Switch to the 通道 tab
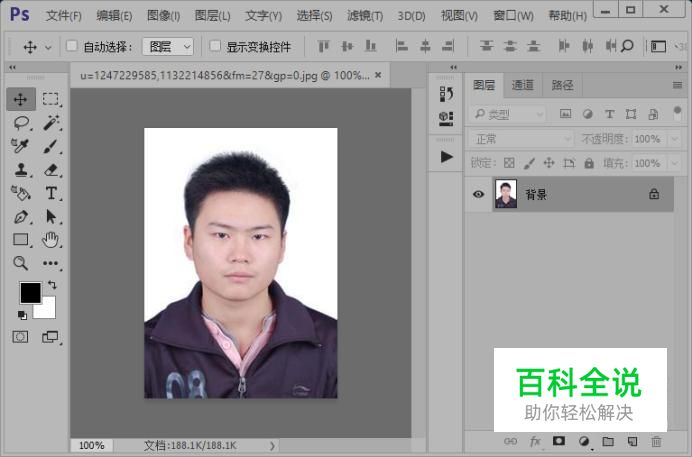 pyautogui.click(x=523, y=85)
